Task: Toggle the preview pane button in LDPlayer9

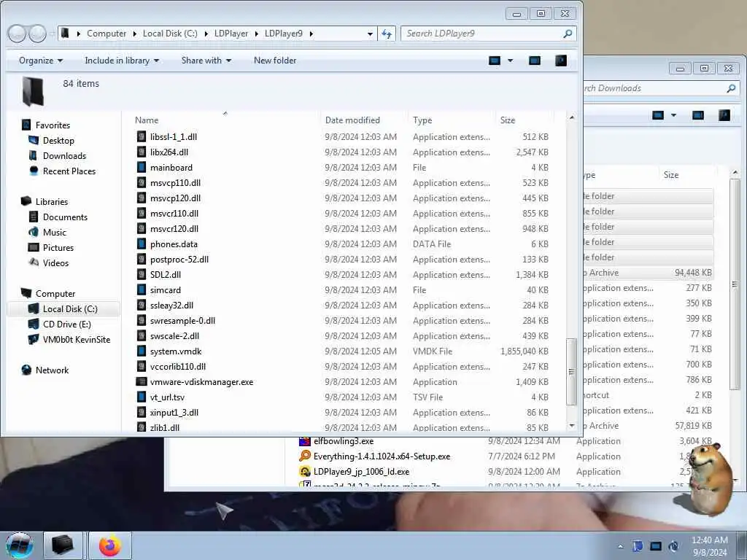Action: (x=535, y=61)
